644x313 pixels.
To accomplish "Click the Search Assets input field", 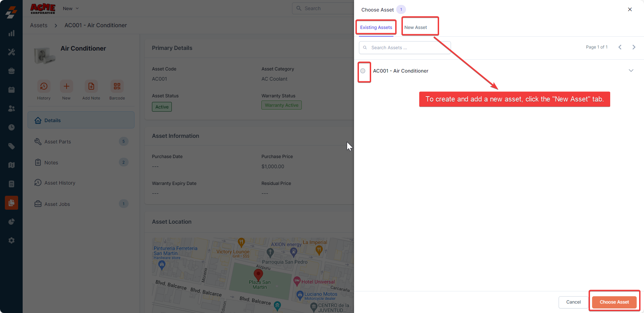I will [405, 47].
